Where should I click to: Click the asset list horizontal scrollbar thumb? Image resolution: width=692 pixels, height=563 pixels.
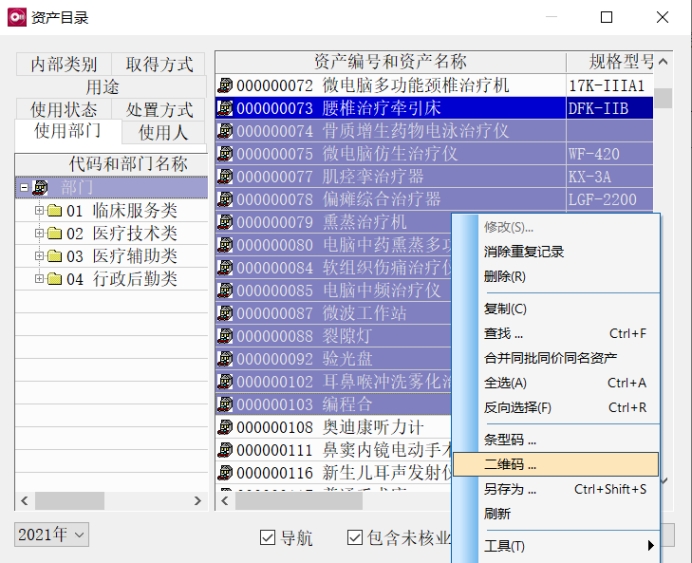299,501
